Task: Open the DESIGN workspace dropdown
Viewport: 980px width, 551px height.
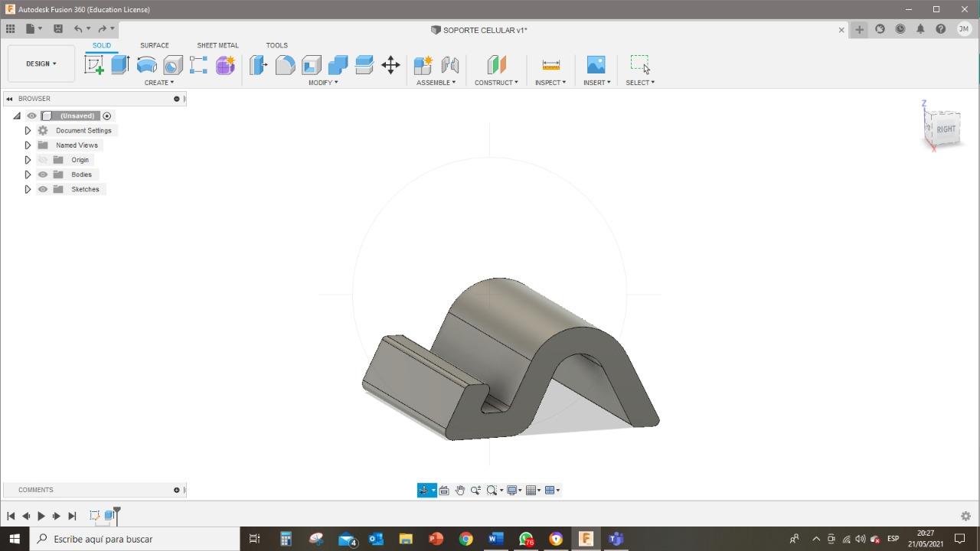Action: 41,64
